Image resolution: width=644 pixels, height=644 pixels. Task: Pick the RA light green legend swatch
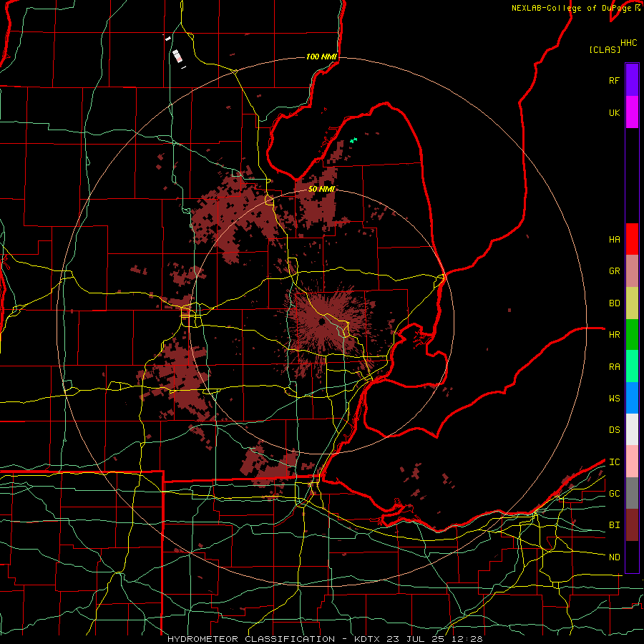632,366
